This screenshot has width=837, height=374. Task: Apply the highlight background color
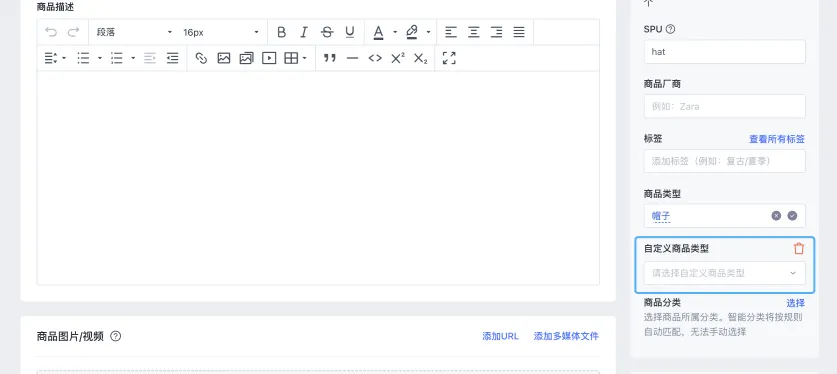coord(412,32)
